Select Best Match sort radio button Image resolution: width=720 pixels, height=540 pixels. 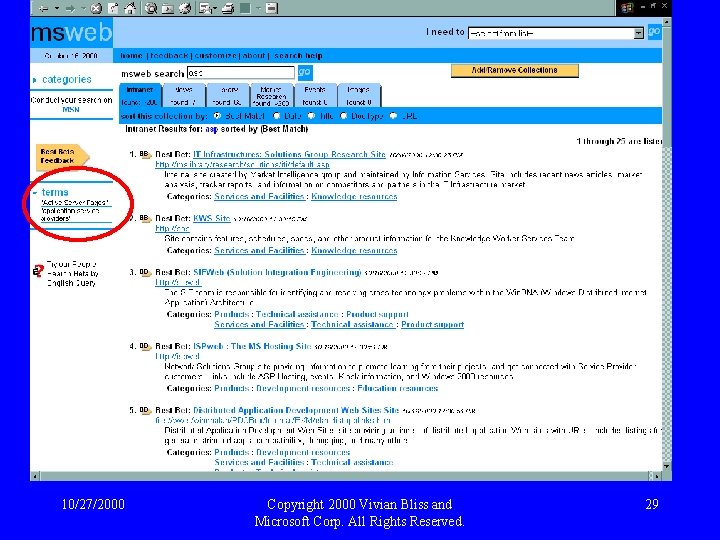coord(217,116)
